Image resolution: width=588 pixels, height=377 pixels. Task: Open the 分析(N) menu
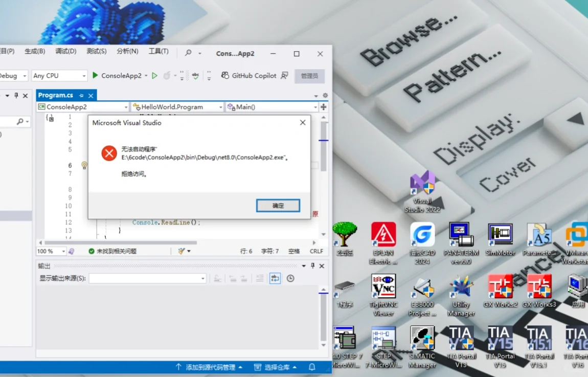127,51
